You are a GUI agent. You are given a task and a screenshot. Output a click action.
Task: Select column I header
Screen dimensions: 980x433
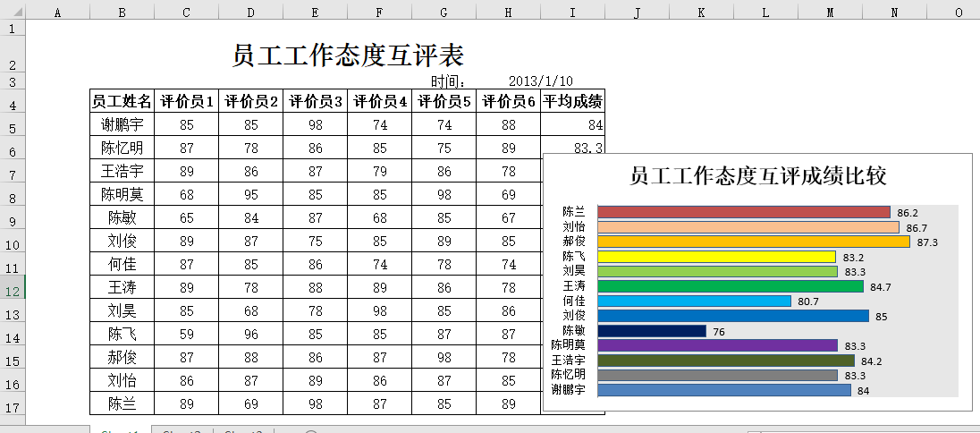(x=572, y=13)
